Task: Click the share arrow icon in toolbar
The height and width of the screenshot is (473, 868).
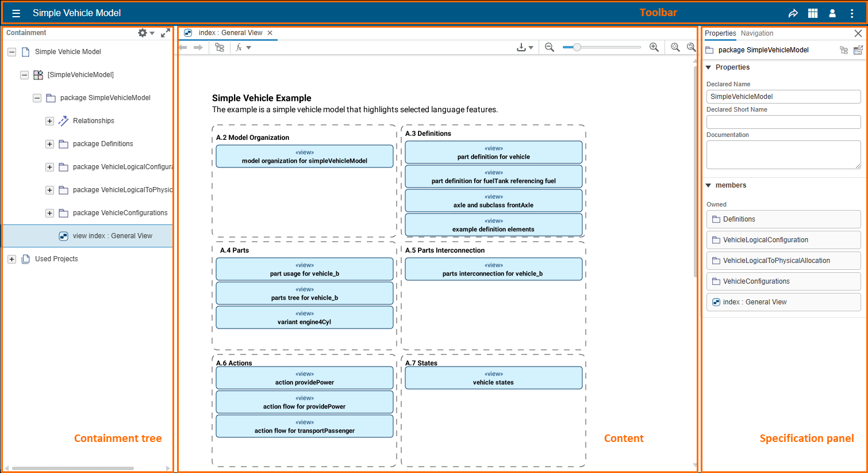Action: pos(793,13)
